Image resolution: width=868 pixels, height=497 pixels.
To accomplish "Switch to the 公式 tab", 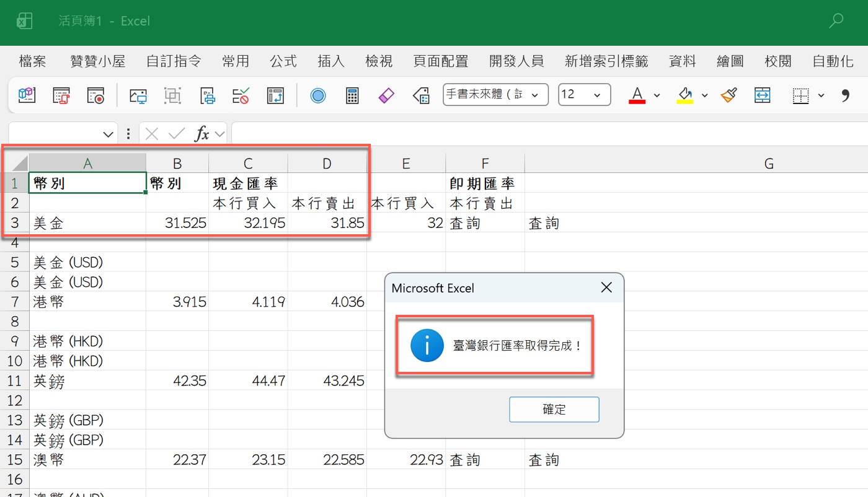I will point(283,61).
